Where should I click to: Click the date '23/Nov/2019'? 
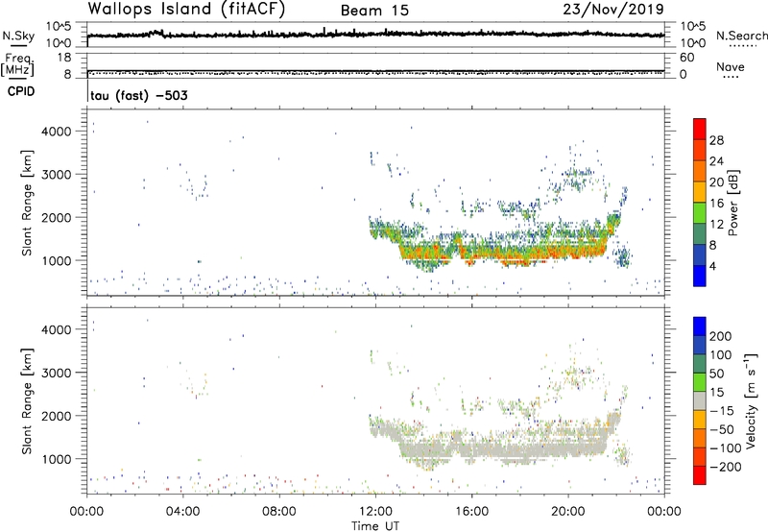coord(613,10)
